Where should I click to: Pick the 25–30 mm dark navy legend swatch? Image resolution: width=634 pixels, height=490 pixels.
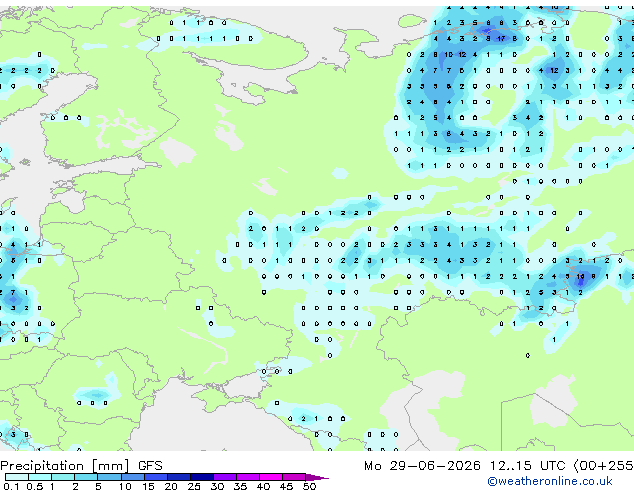tap(202, 477)
